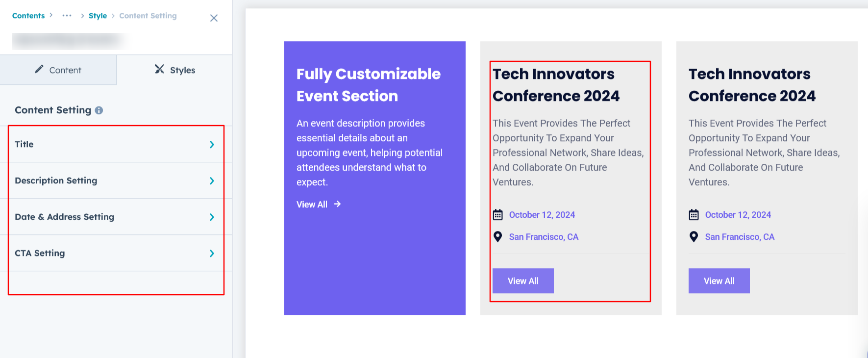Image resolution: width=868 pixels, height=358 pixels.
Task: Expand the breadcrumb ellipsis menu
Action: click(67, 16)
